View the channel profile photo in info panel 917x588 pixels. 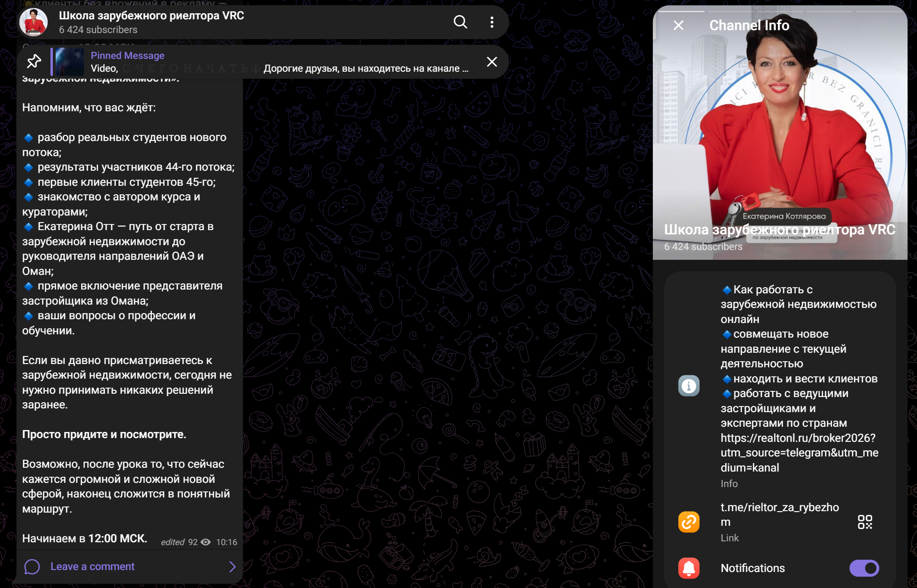point(780,133)
